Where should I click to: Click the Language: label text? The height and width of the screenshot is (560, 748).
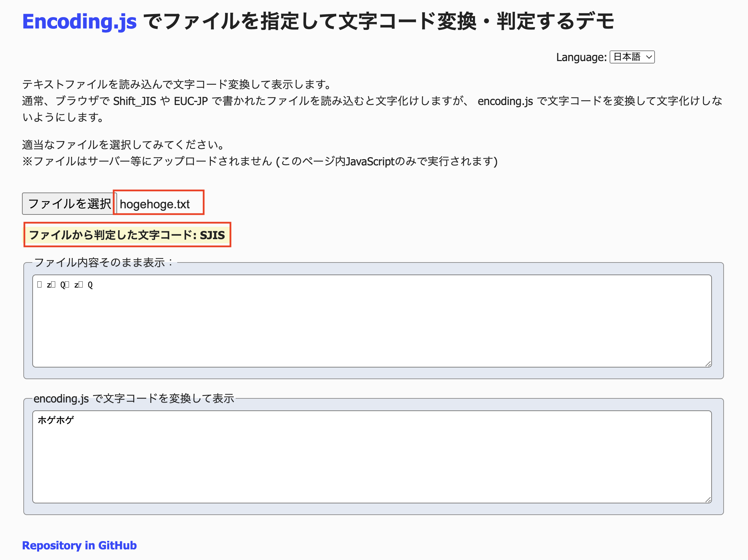click(581, 57)
